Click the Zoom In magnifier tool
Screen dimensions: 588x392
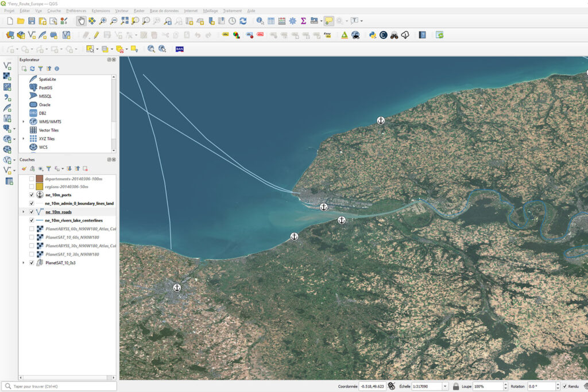(x=103, y=21)
